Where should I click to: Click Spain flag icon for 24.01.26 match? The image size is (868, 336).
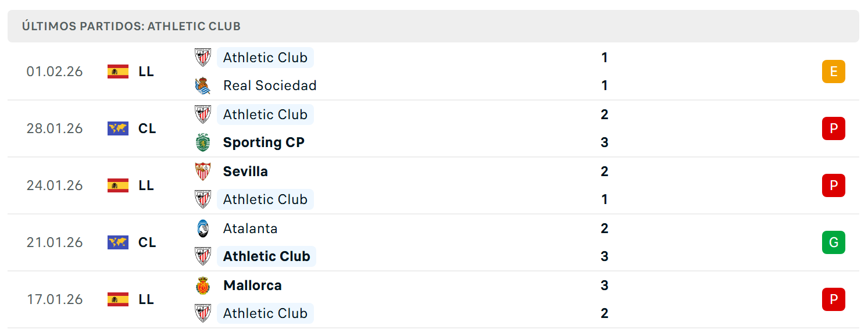pyautogui.click(x=118, y=185)
